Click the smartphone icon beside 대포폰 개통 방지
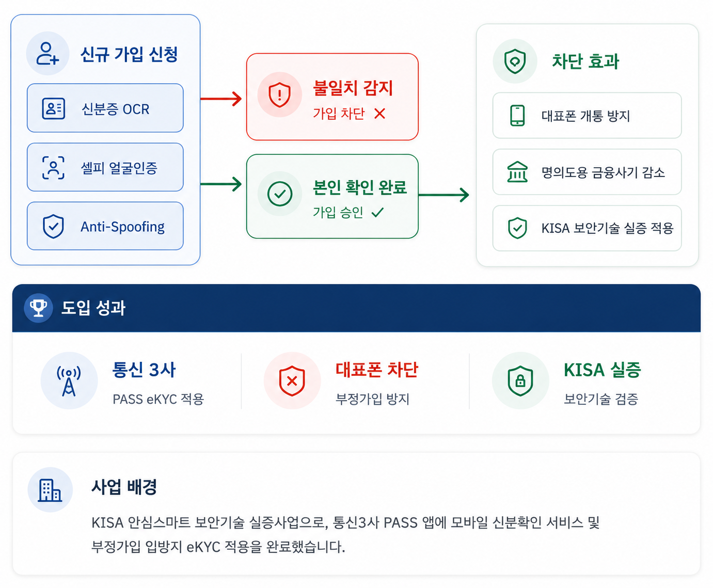The height and width of the screenshot is (588, 713). 517,116
